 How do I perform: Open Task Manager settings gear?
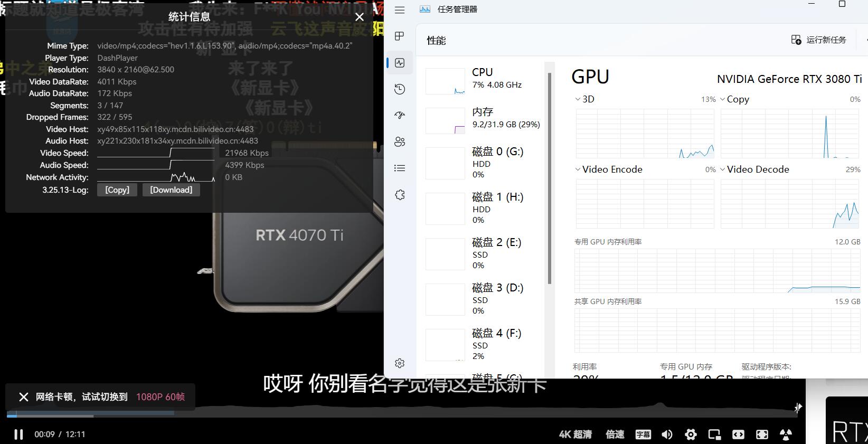pyautogui.click(x=400, y=363)
